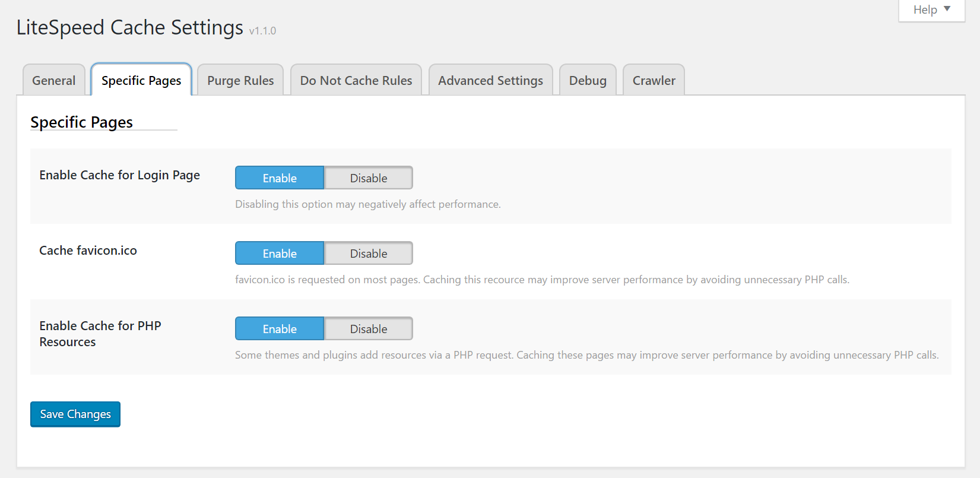This screenshot has height=478, width=980.
Task: Enable cache for login page
Action: pos(280,178)
